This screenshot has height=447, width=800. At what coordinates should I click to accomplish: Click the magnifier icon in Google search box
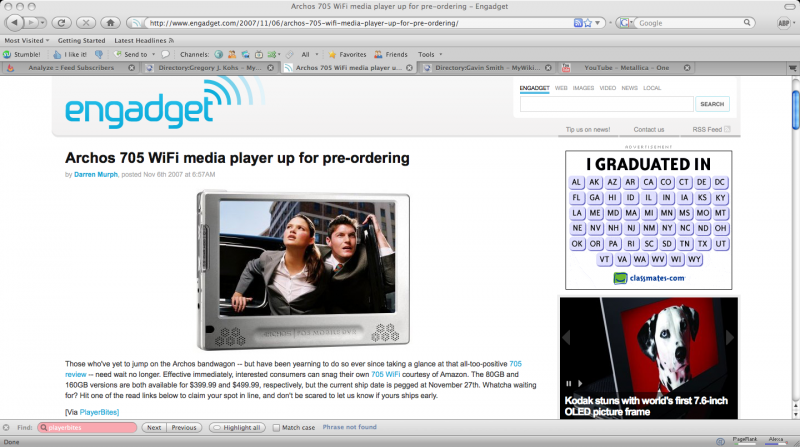tap(747, 22)
